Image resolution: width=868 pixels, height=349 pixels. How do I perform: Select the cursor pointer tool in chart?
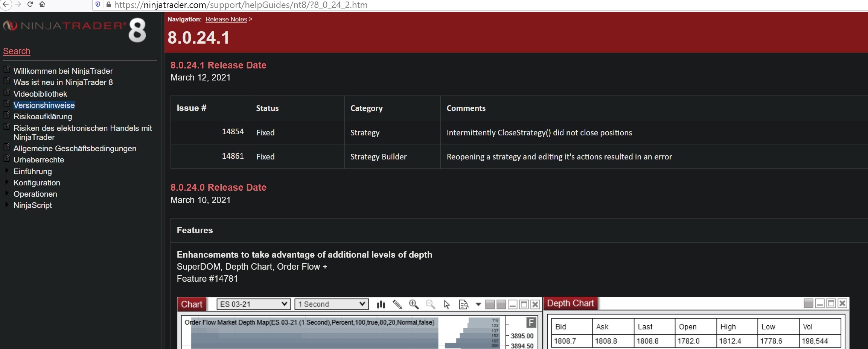coord(447,304)
